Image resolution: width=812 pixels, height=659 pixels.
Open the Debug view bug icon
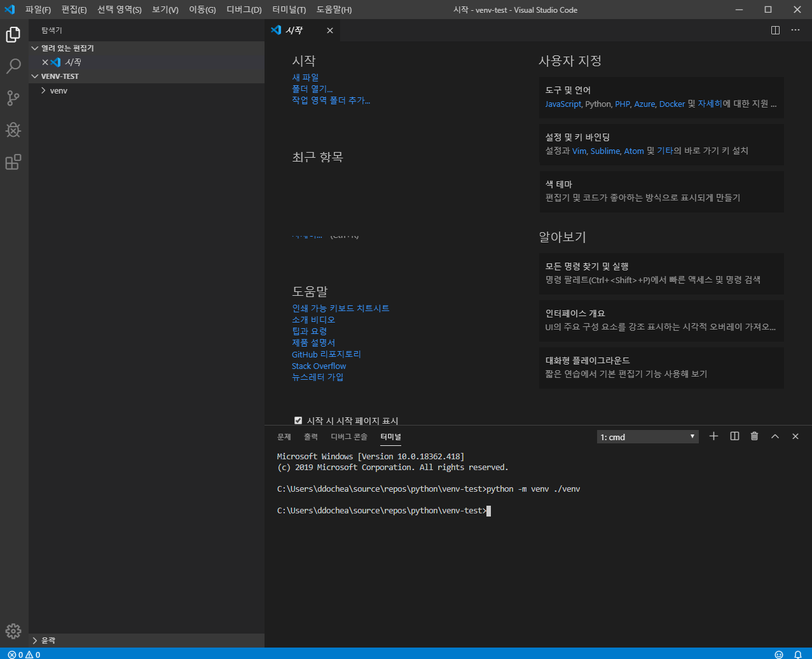tap(13, 130)
